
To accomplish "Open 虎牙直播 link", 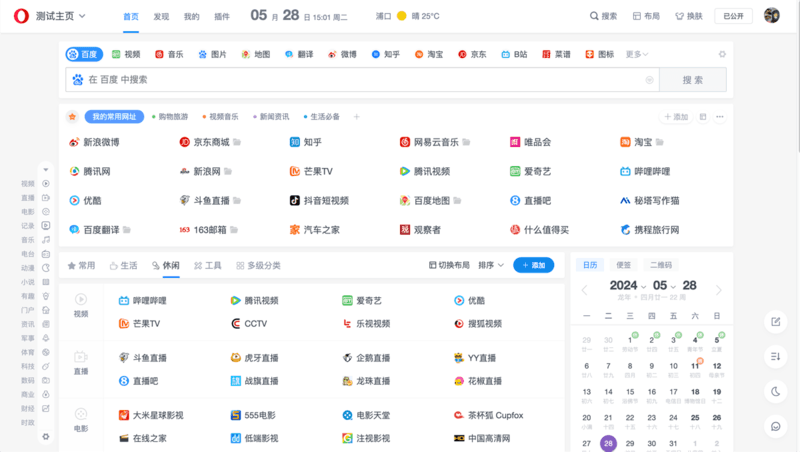I will (x=254, y=358).
